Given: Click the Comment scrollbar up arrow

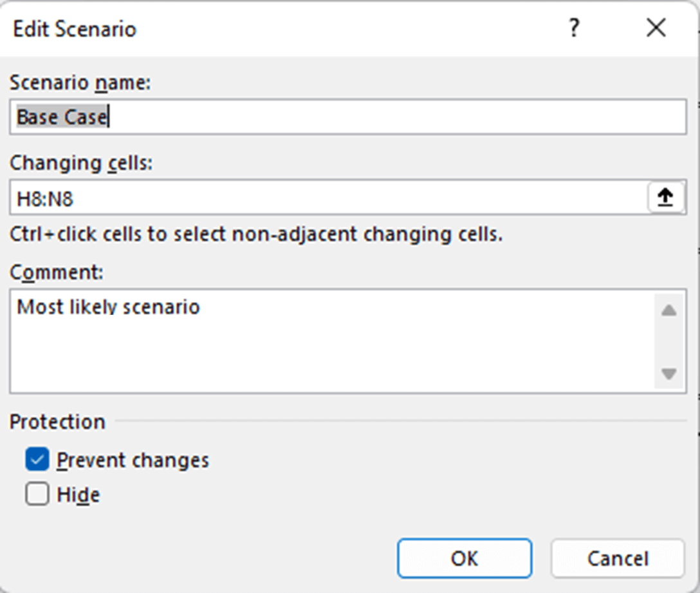Looking at the screenshot, I should (x=669, y=309).
